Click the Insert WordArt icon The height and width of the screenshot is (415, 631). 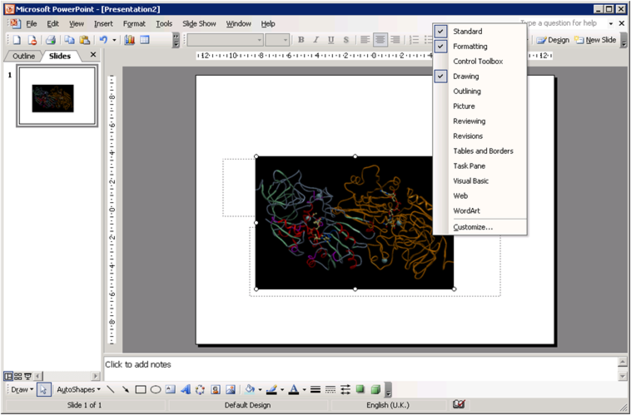point(186,389)
